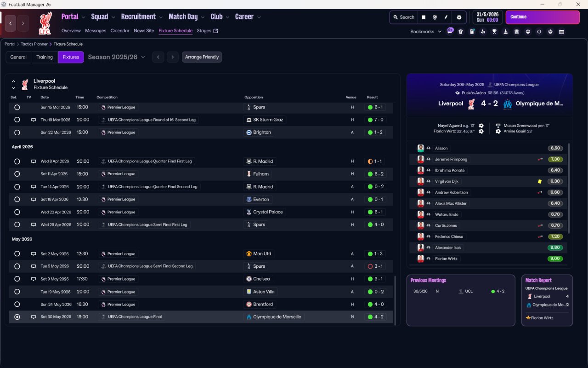Click the training cone icon in the bookmarks row
This screenshot has width=588, height=368.
tap(505, 32)
